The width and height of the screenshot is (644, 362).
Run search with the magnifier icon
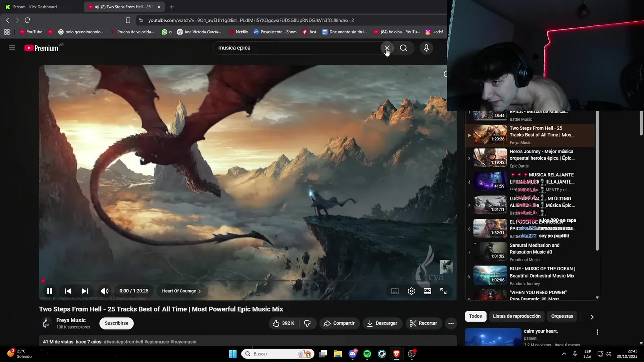point(404,48)
